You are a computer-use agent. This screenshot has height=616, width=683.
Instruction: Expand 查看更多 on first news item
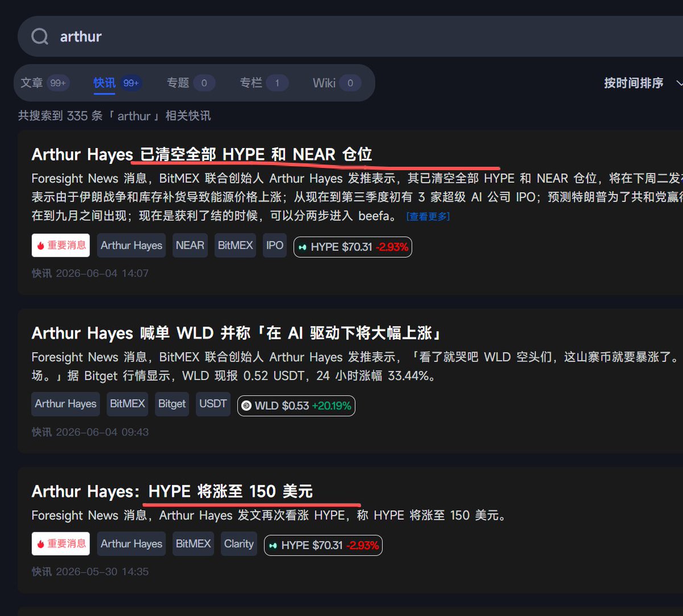coord(428,217)
